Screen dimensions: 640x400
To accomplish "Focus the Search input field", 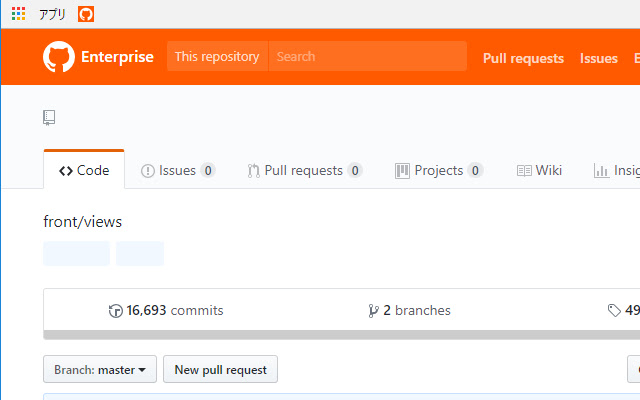I will click(367, 57).
